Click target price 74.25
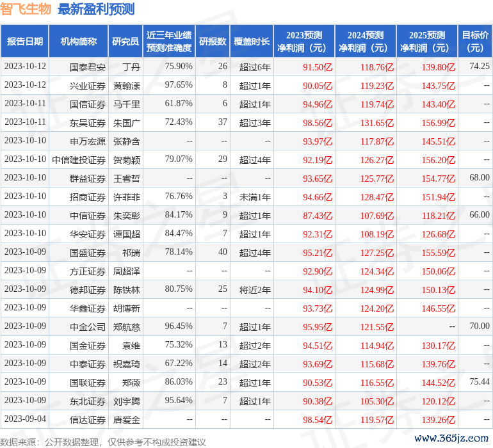The height and width of the screenshot is (448, 493). coord(480,66)
